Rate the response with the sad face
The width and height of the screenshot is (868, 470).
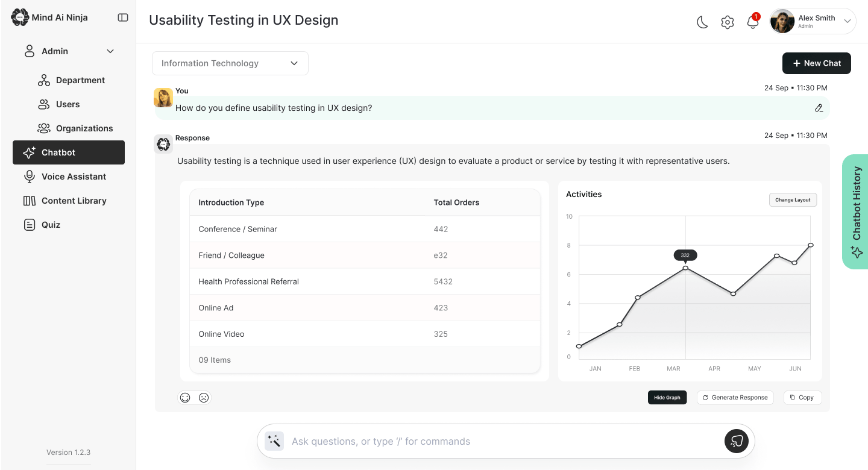click(204, 398)
